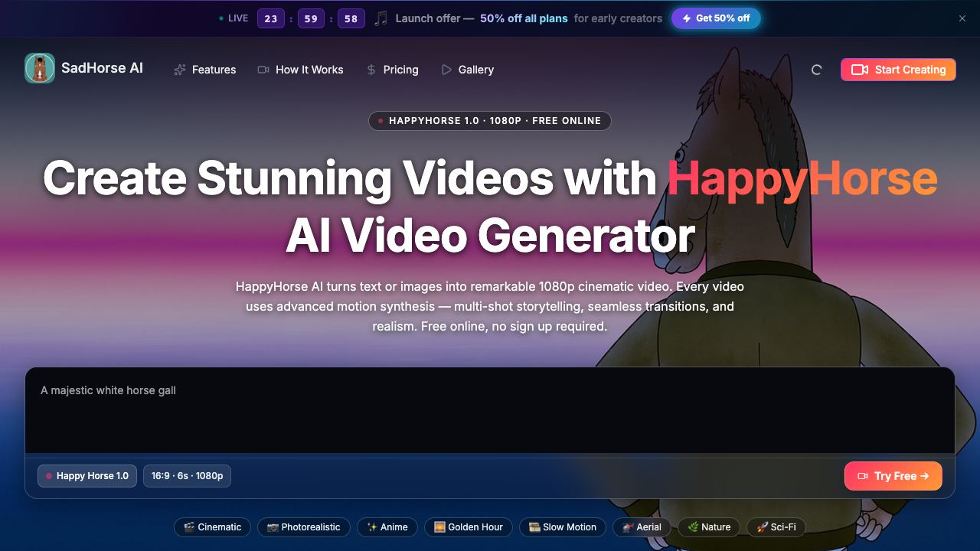Select the Aerial style chip
The height and width of the screenshot is (551, 980).
click(x=642, y=527)
